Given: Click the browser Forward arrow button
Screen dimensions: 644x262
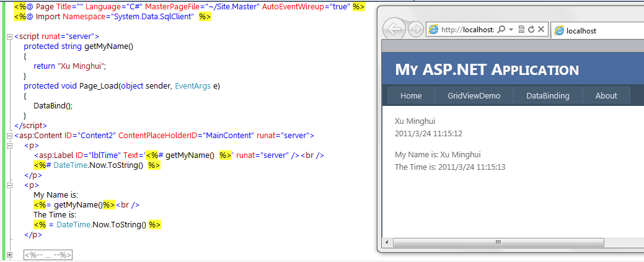Looking at the screenshot, I should (416, 30).
